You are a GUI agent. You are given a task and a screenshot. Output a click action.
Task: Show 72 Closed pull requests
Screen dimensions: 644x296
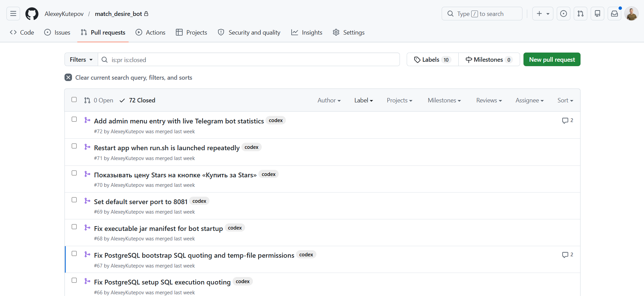click(137, 100)
